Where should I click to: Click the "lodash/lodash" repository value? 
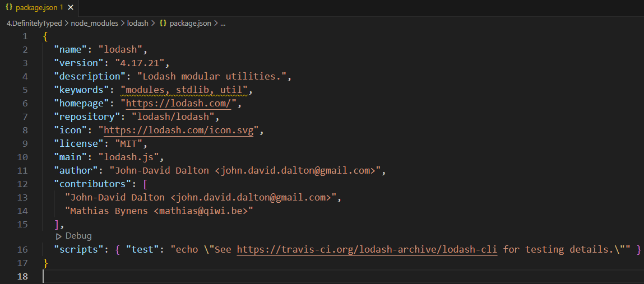point(173,117)
